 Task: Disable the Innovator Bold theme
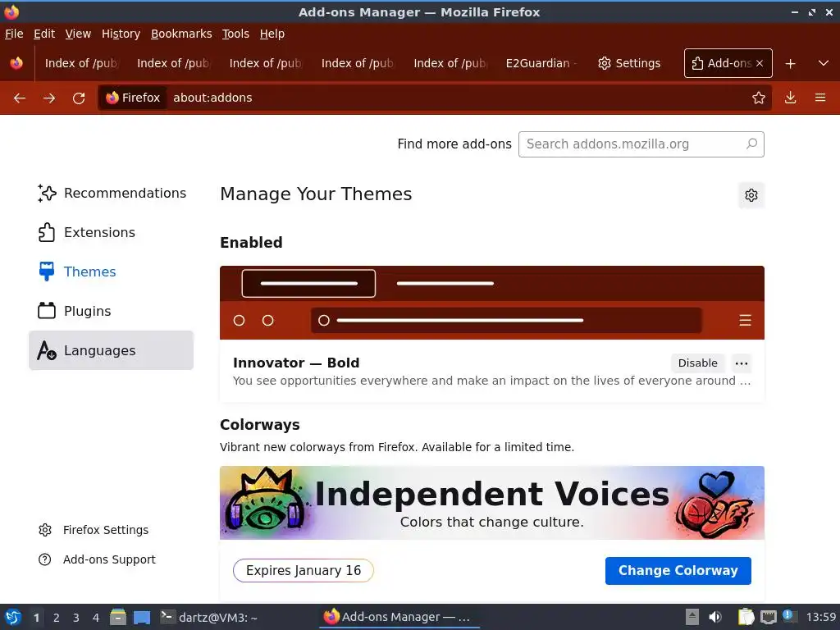(x=697, y=363)
